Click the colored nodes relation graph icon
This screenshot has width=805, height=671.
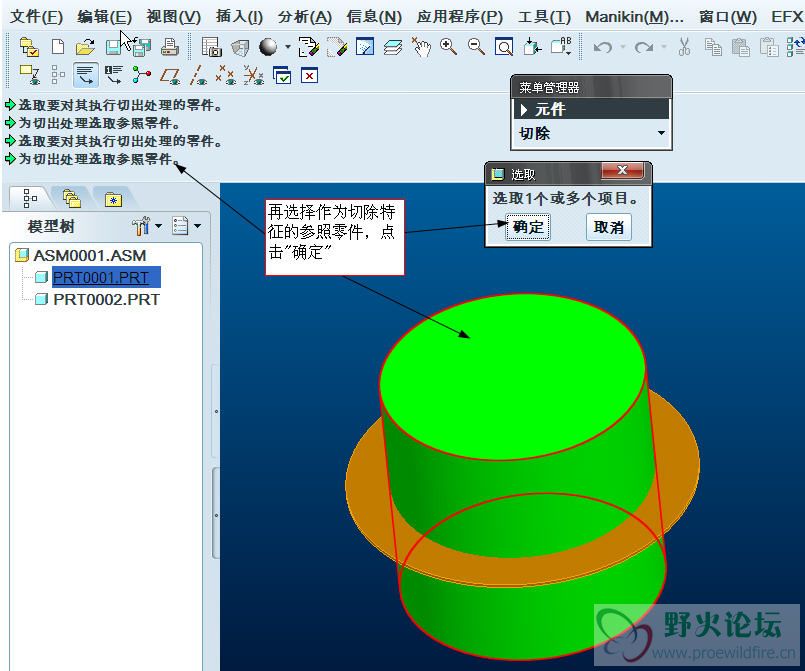(141, 75)
